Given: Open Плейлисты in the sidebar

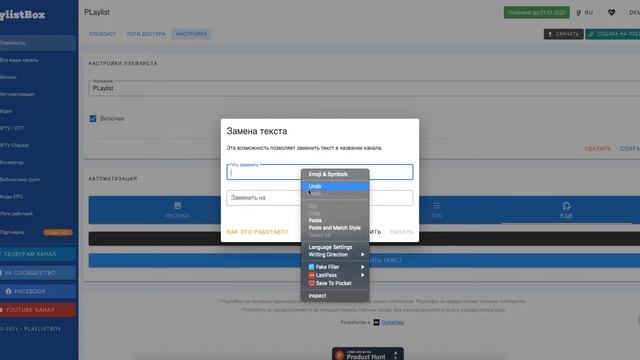Looking at the screenshot, I should pyautogui.click(x=38, y=43).
